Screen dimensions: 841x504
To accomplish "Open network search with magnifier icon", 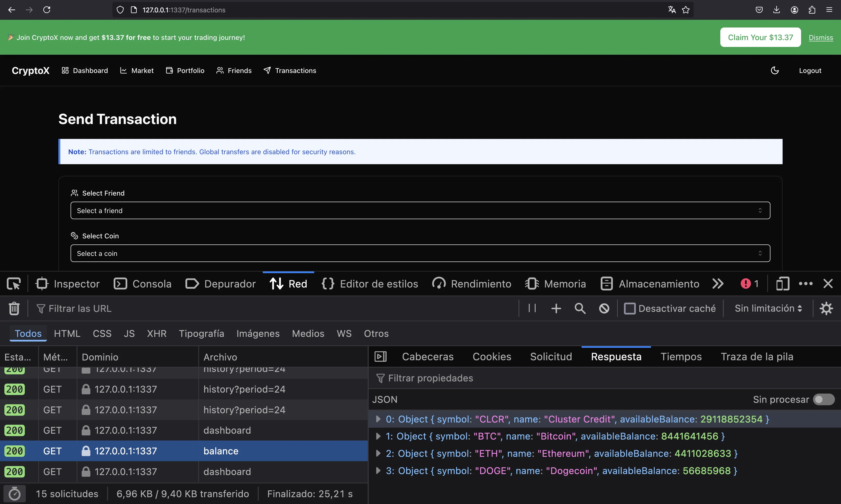I will [x=580, y=308].
